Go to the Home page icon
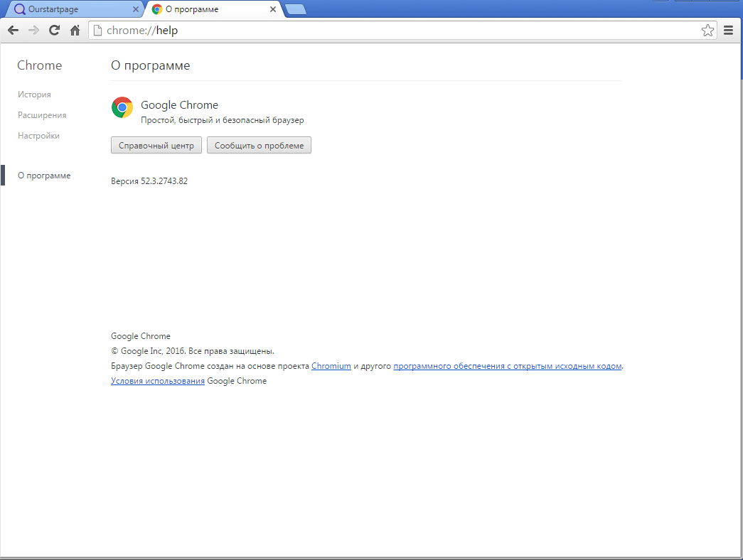This screenshot has width=743, height=560. coord(75,31)
